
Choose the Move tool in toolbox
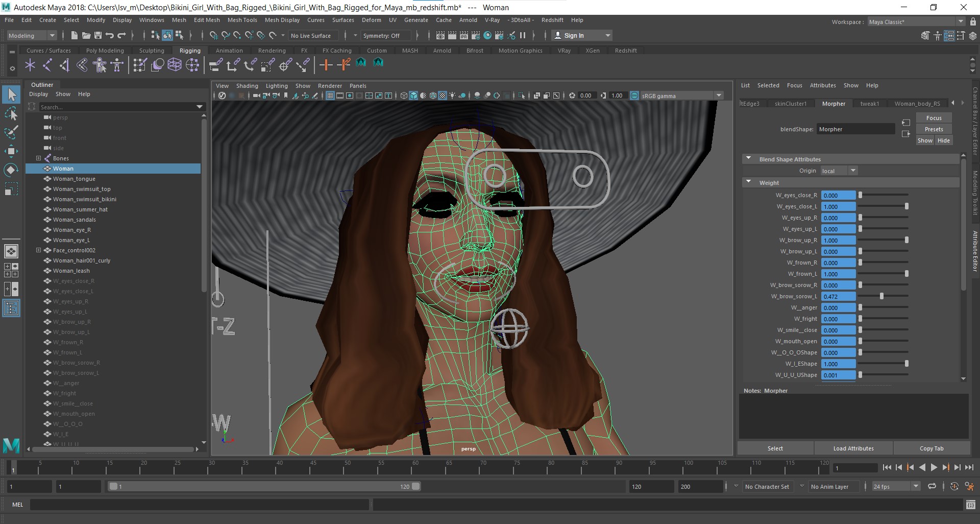point(11,151)
